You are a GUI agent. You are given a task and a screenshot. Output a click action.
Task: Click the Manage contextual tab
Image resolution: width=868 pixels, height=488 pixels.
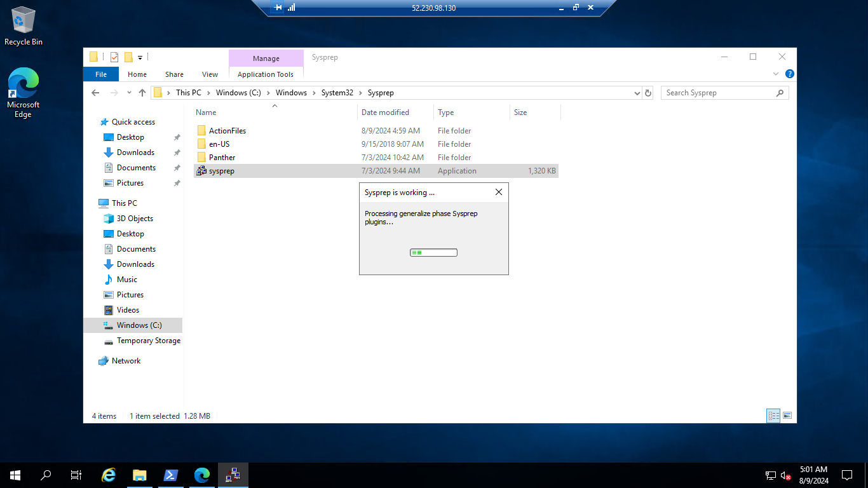[x=266, y=58]
